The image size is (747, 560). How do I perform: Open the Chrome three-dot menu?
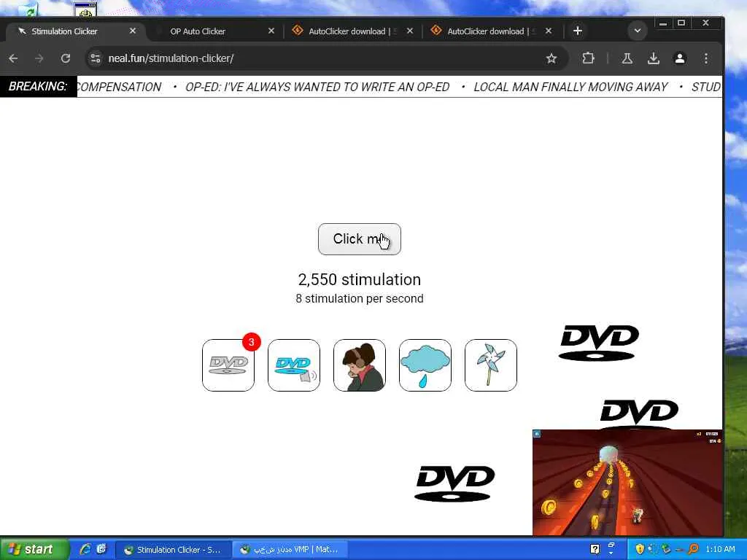pyautogui.click(x=706, y=58)
